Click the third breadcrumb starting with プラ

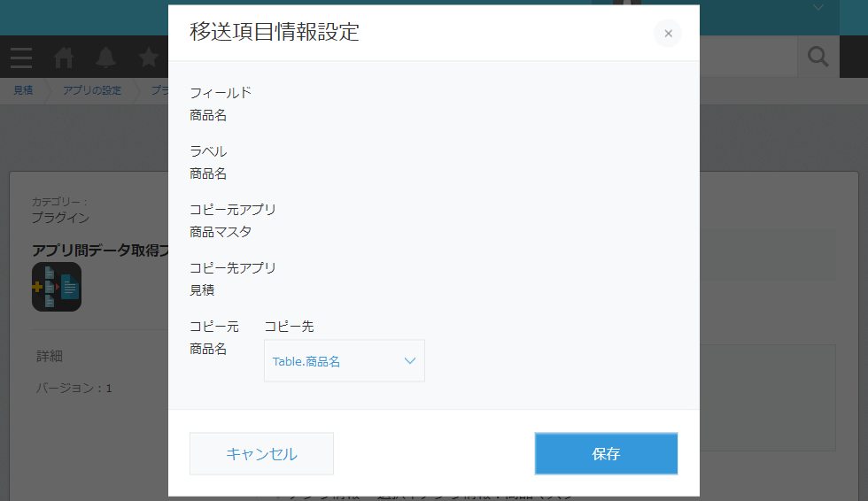pos(160,90)
